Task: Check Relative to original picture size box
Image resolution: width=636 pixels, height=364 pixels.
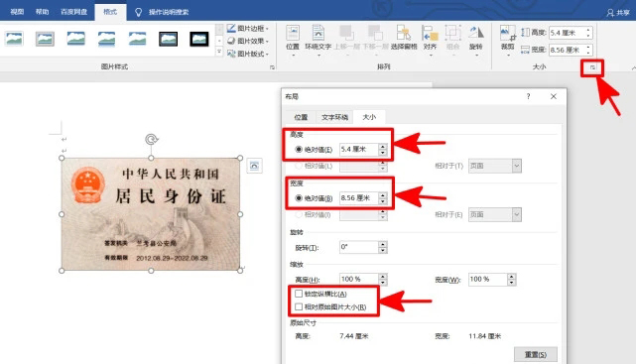Action: point(299,306)
